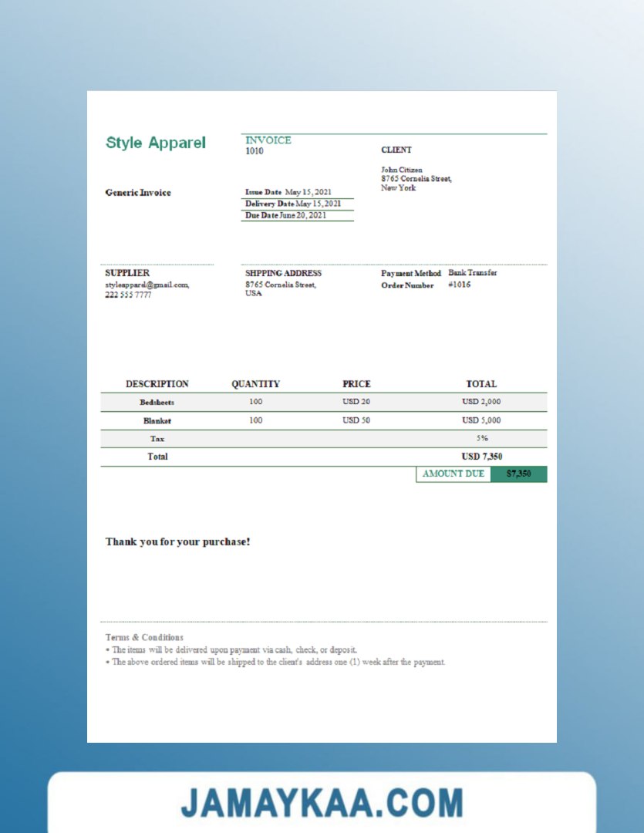Screen dimensions: 644x833
Task: Click the SHPPING ADDRESS heading
Action: pyautogui.click(x=283, y=273)
